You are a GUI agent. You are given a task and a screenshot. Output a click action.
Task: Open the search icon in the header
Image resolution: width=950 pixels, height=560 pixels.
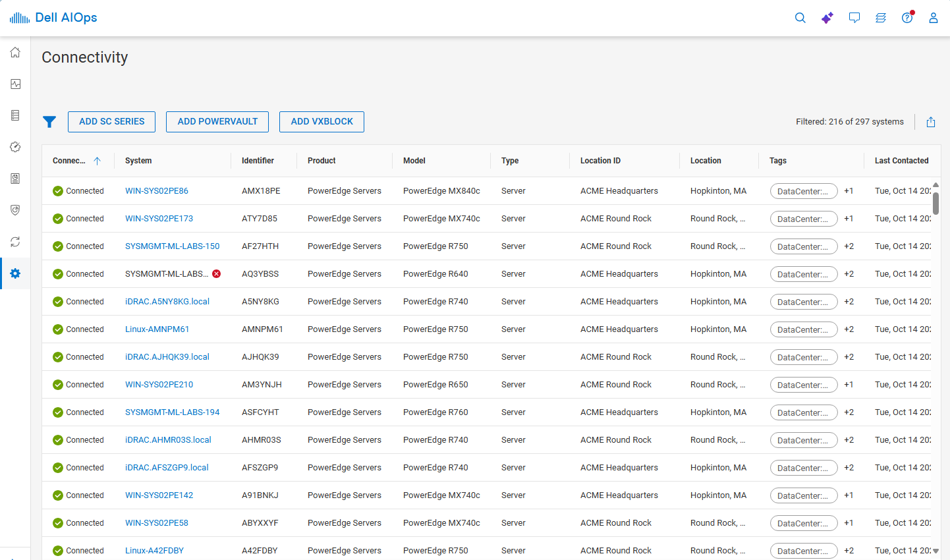[x=800, y=18]
